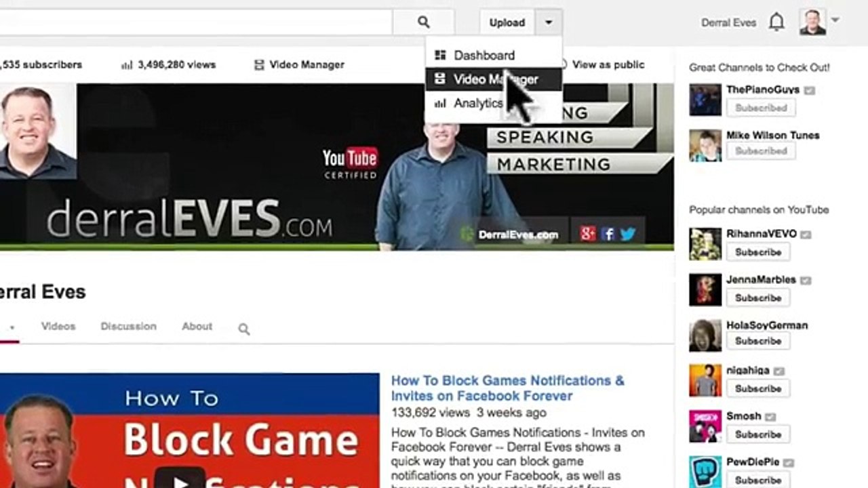The image size is (868, 488).
Task: Subscribe to RihannaVEVO
Action: tap(758, 252)
